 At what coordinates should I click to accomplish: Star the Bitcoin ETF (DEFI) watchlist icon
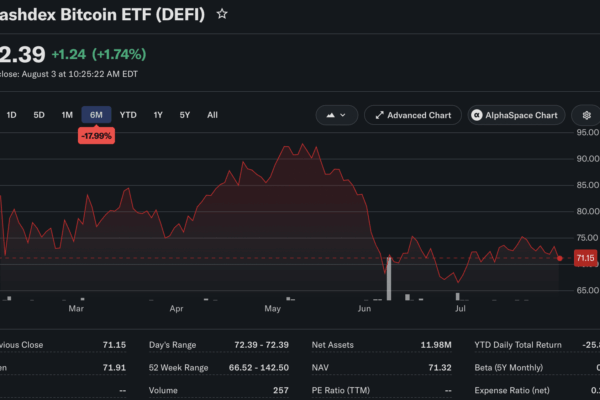(x=222, y=14)
